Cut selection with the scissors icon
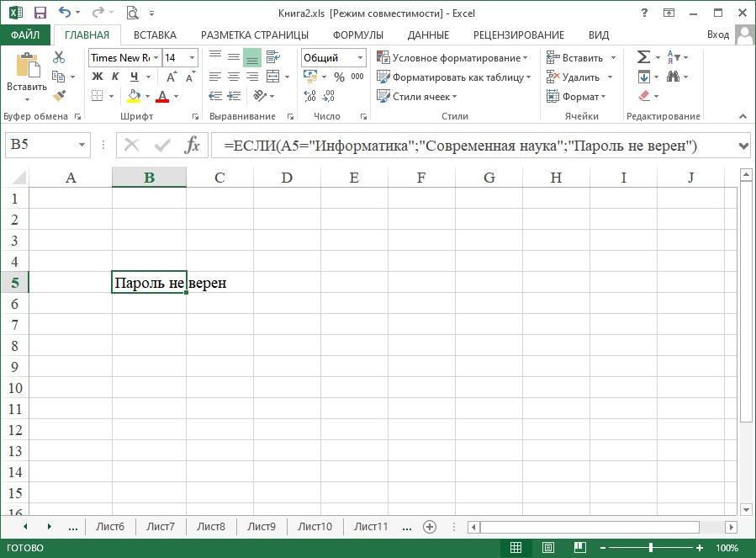The height and width of the screenshot is (558, 756). coord(59,57)
